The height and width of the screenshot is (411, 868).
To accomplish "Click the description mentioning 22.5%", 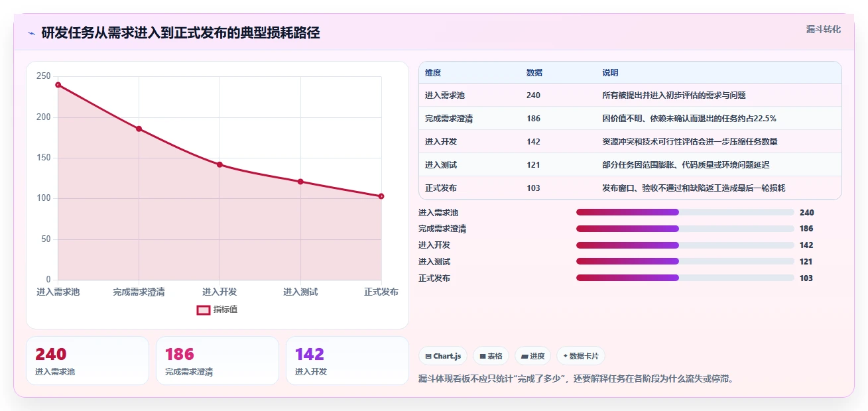I will pos(689,119).
